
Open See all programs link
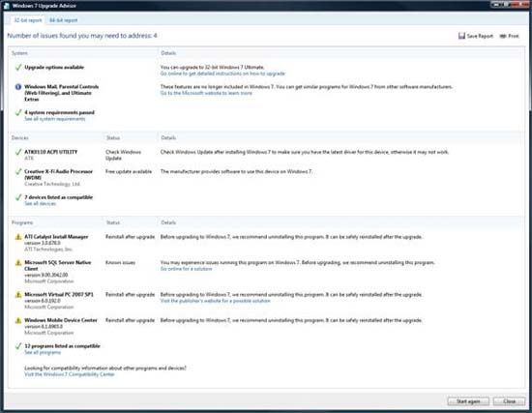tap(43, 353)
